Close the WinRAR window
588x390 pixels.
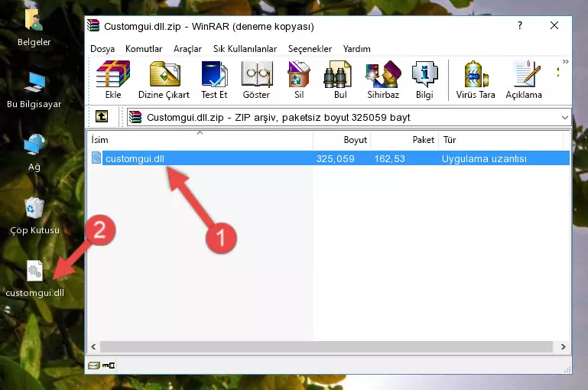(554, 25)
